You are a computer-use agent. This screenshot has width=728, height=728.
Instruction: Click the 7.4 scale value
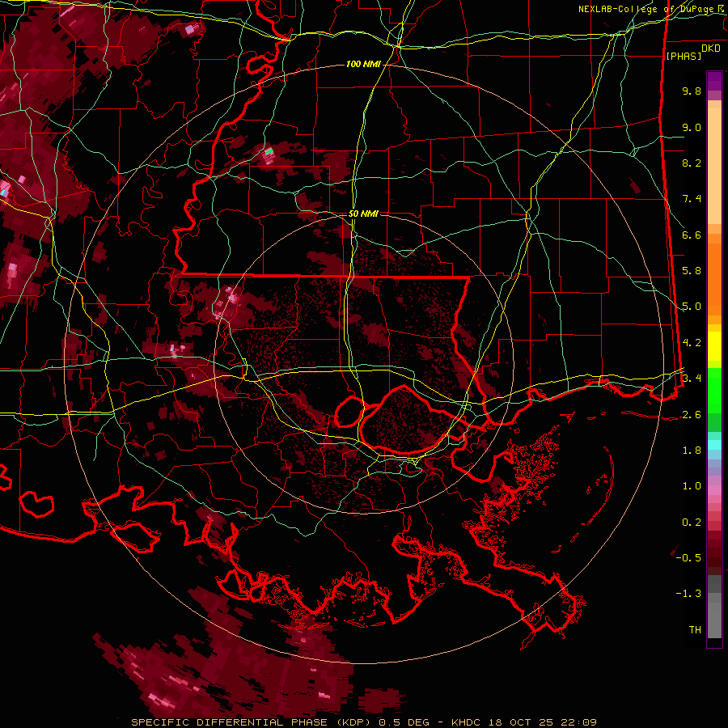pos(692,199)
